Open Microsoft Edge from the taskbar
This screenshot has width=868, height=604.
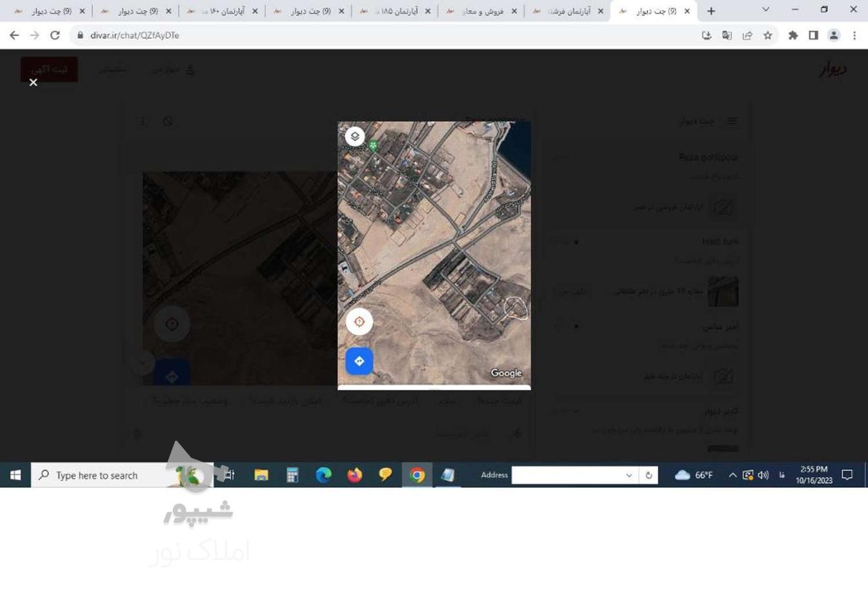pos(323,475)
